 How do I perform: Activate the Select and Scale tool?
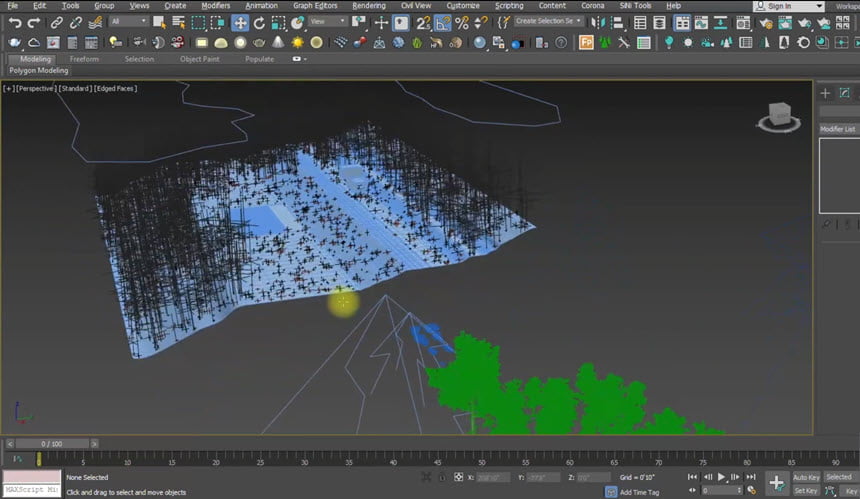pos(279,23)
